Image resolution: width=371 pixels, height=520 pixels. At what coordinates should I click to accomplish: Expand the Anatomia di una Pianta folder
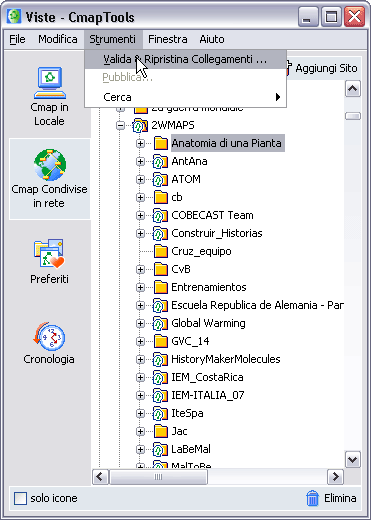click(140, 144)
